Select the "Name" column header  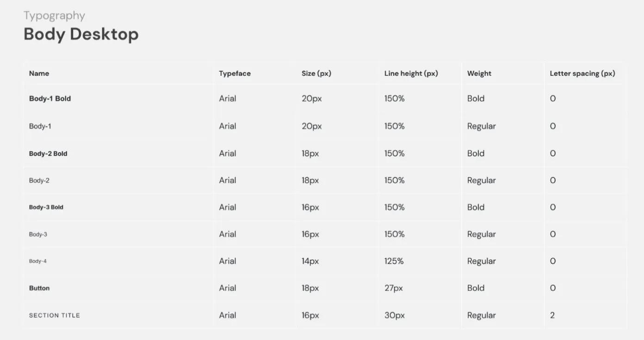pos(39,74)
